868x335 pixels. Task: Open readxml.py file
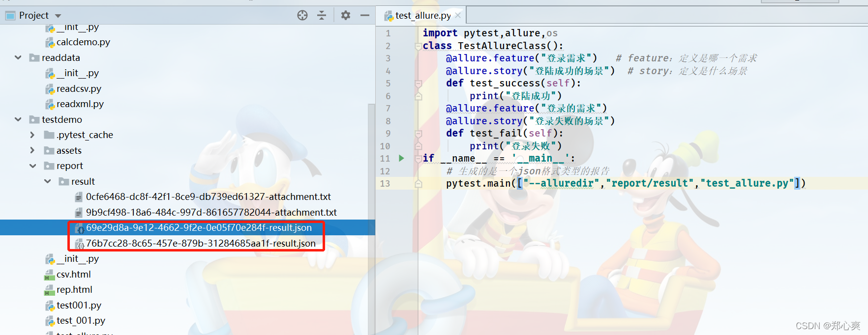coord(80,104)
